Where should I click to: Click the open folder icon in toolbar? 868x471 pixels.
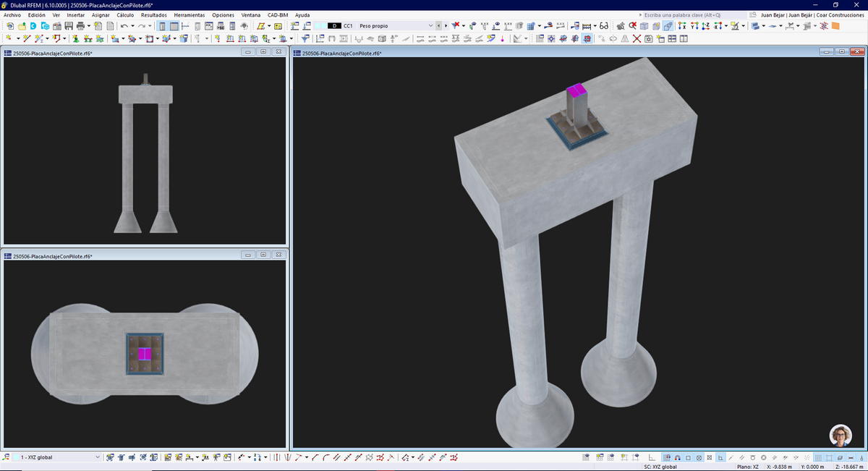22,26
